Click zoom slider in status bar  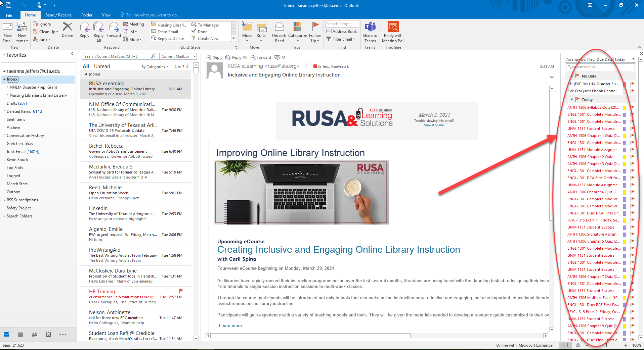click(x=606, y=345)
